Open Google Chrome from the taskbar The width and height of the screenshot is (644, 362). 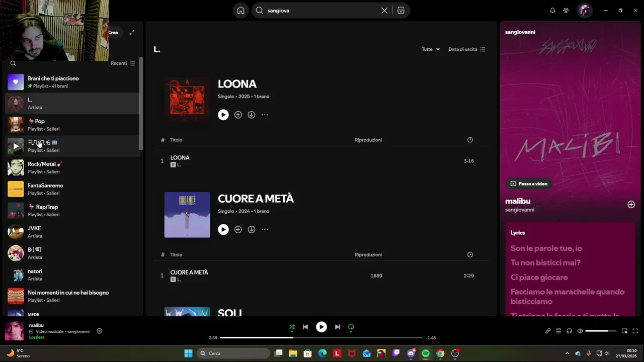click(440, 353)
